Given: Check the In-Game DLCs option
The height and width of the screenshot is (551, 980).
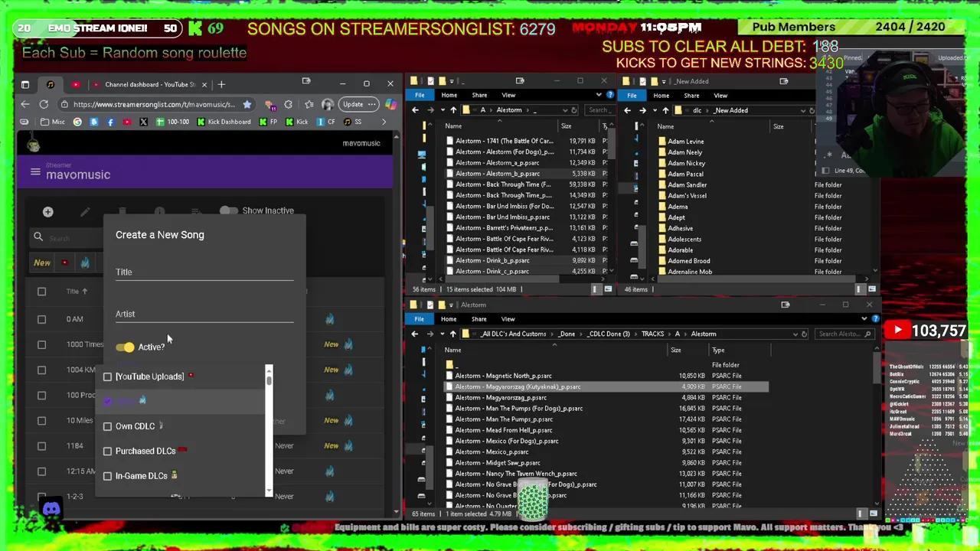Looking at the screenshot, I should point(108,476).
